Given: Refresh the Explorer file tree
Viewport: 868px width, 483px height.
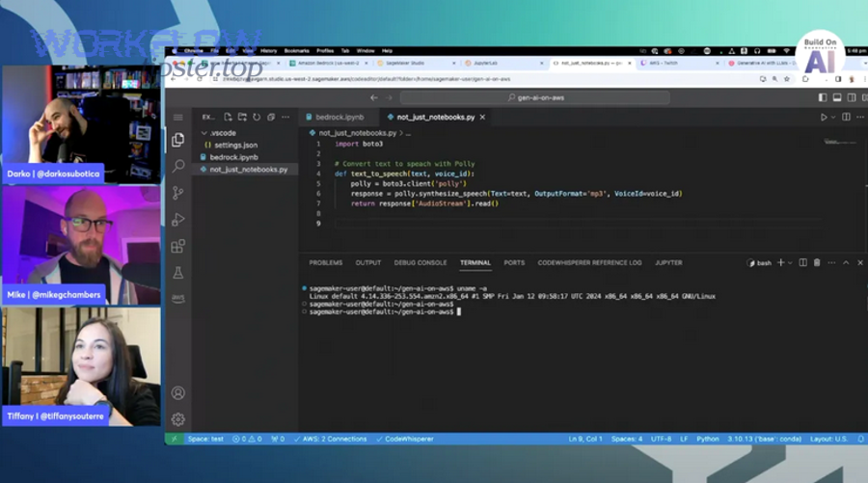Looking at the screenshot, I should point(257,117).
